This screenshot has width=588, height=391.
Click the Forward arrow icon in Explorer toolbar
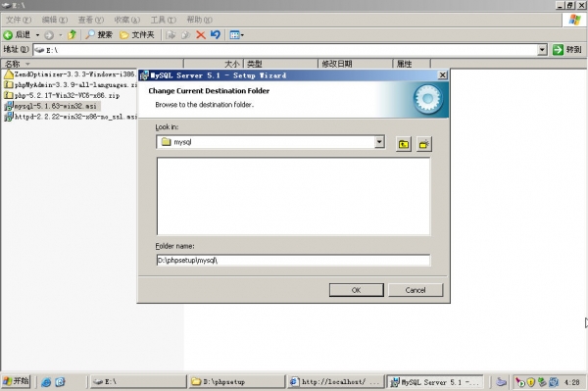[x=49, y=35]
